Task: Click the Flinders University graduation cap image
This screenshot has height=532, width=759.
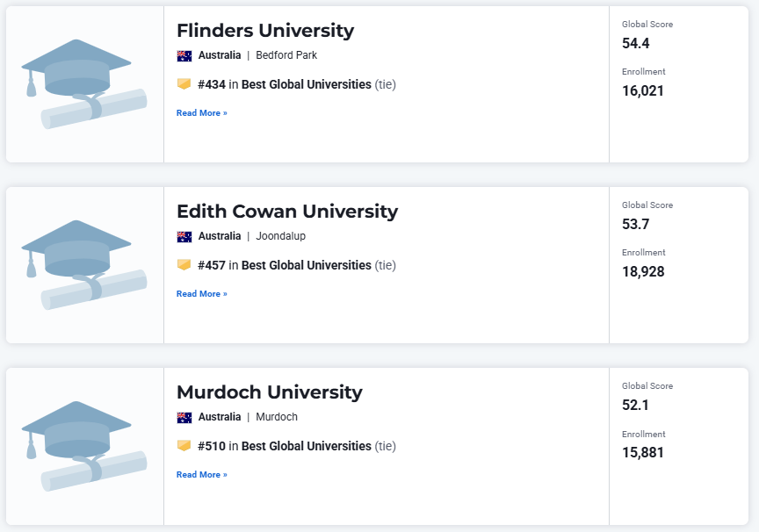Action: (84, 84)
